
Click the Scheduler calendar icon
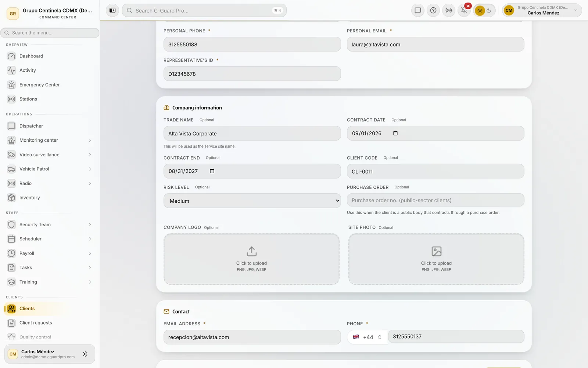click(11, 239)
